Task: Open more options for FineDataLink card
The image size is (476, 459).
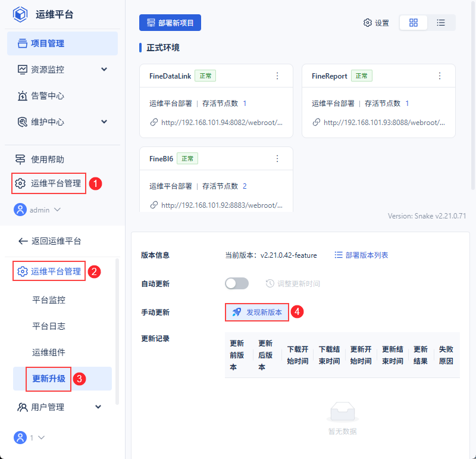Action: pyautogui.click(x=277, y=76)
